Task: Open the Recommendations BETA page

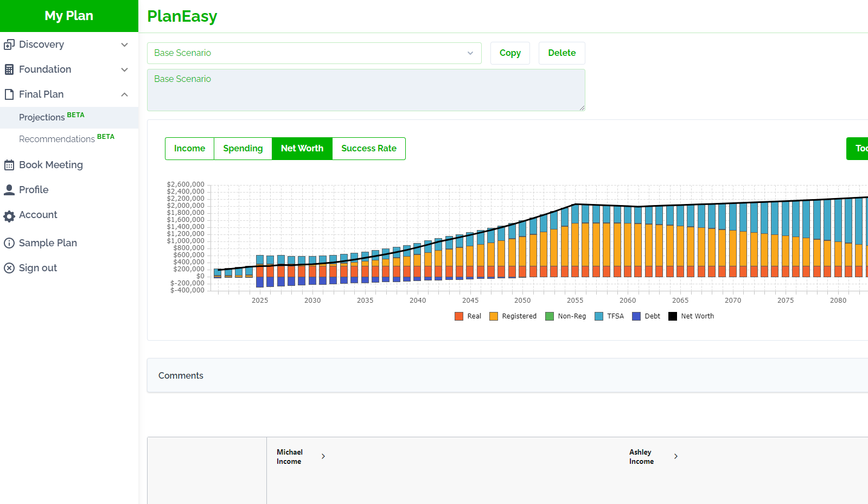Action: click(69, 139)
